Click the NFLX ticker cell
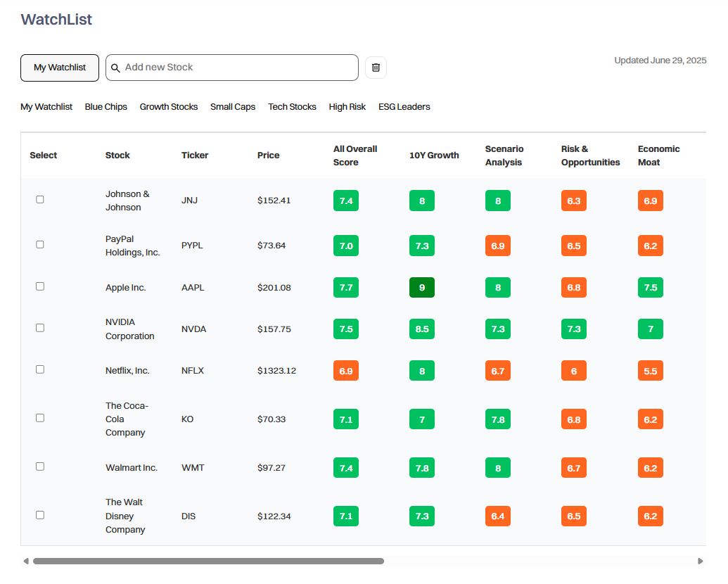This screenshot has width=728, height=584. point(193,371)
